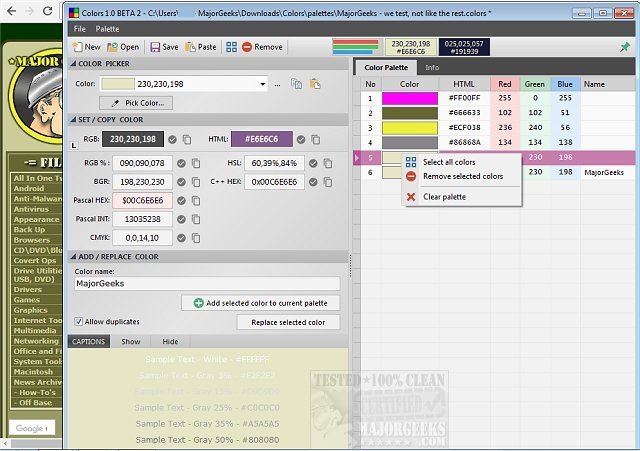This screenshot has width=640, height=451.
Task: Click the Color name input field
Action: pyautogui.click(x=207, y=284)
